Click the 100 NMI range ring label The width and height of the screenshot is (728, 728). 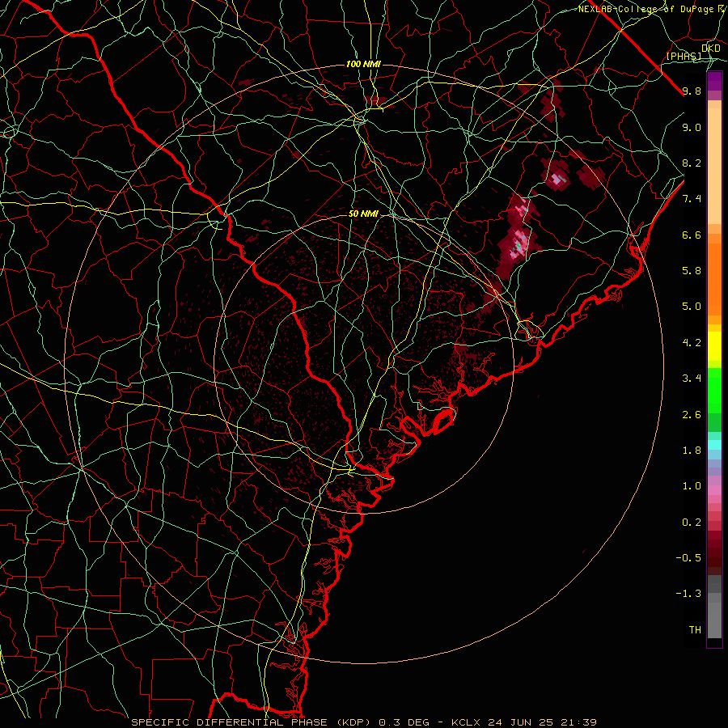(363, 64)
